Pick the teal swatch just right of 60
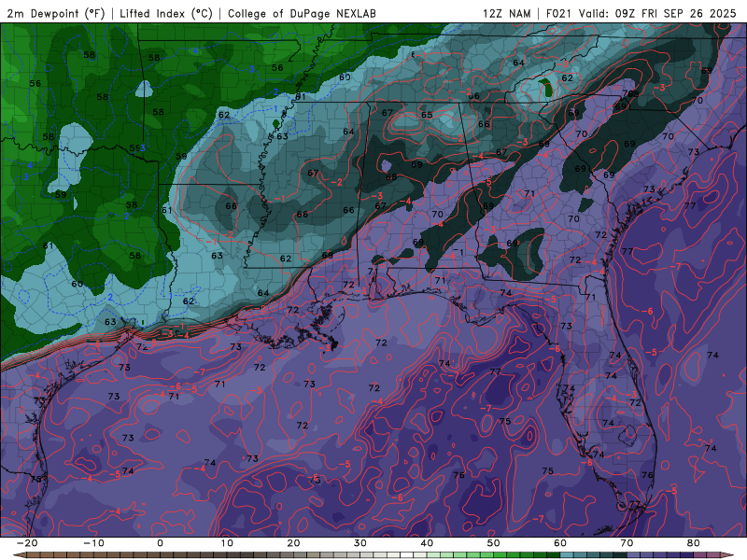 click(567, 555)
